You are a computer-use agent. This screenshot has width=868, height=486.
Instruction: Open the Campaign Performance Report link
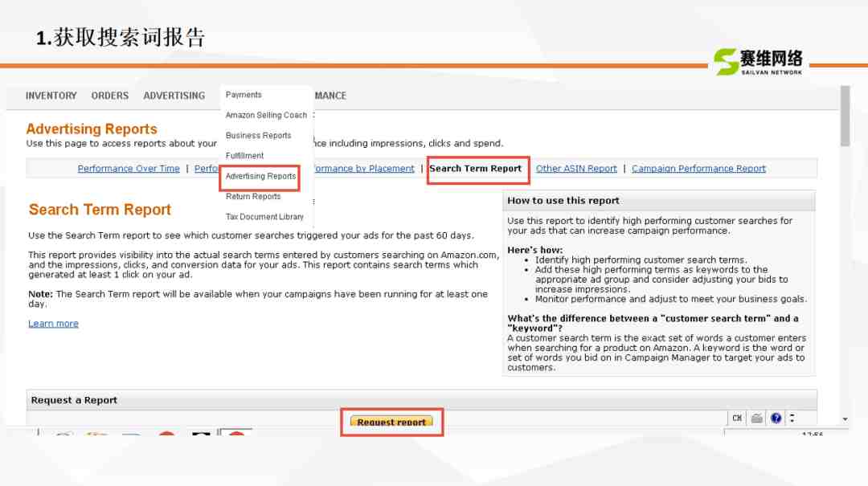click(698, 169)
